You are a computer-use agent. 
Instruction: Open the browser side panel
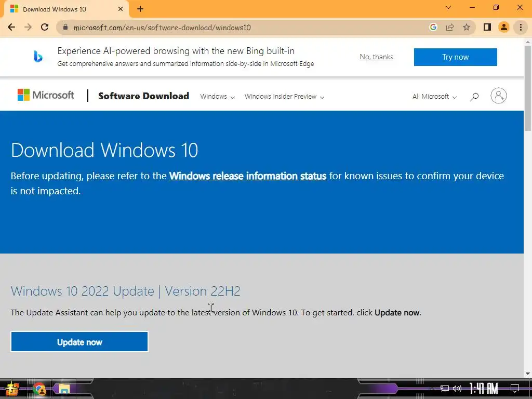487,27
